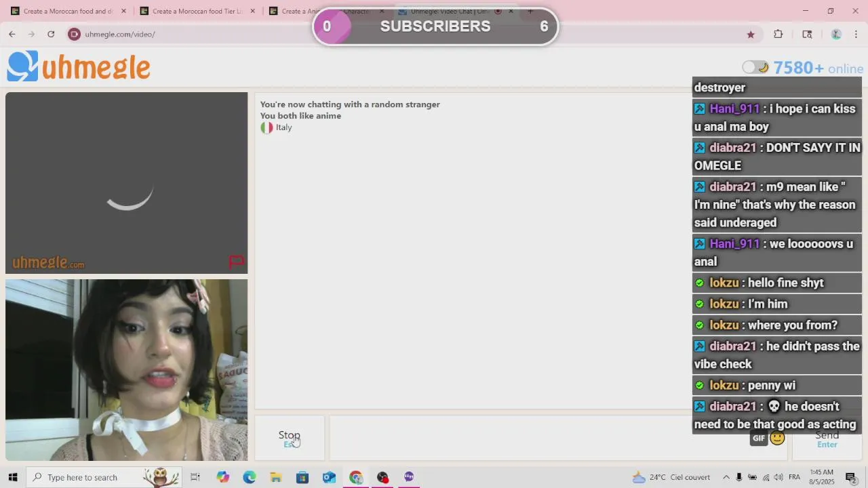
Task: Open Outlook from the taskbar
Action: 329,477
